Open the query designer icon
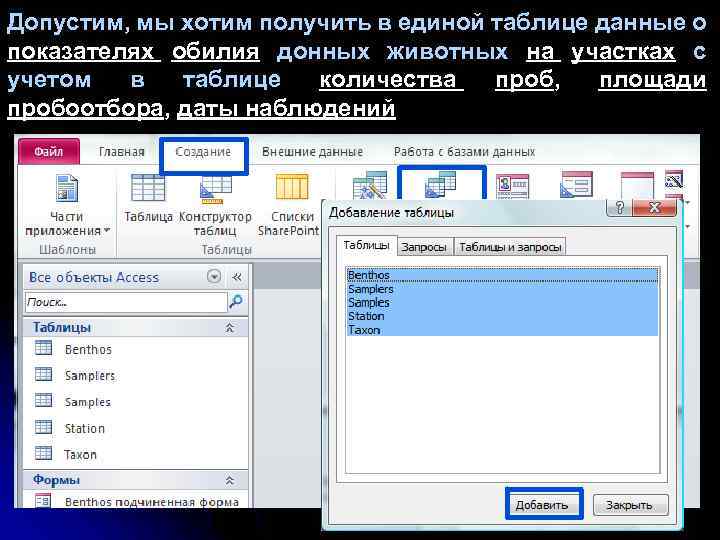 point(441,185)
